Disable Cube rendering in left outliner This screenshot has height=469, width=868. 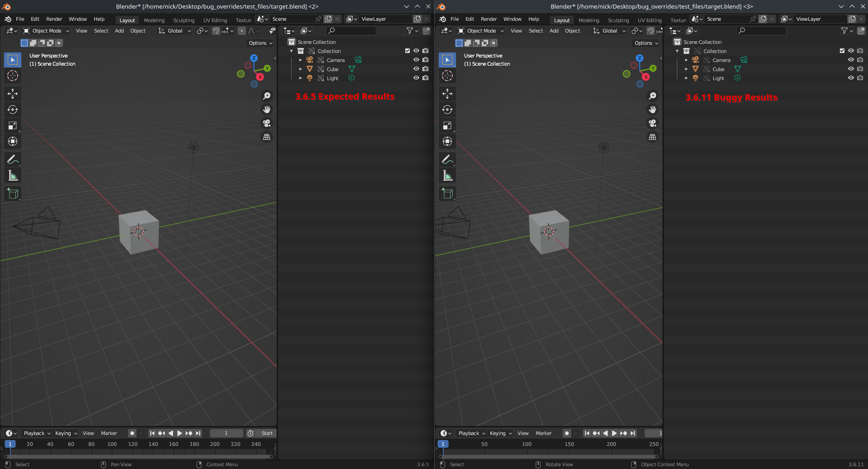(x=425, y=69)
